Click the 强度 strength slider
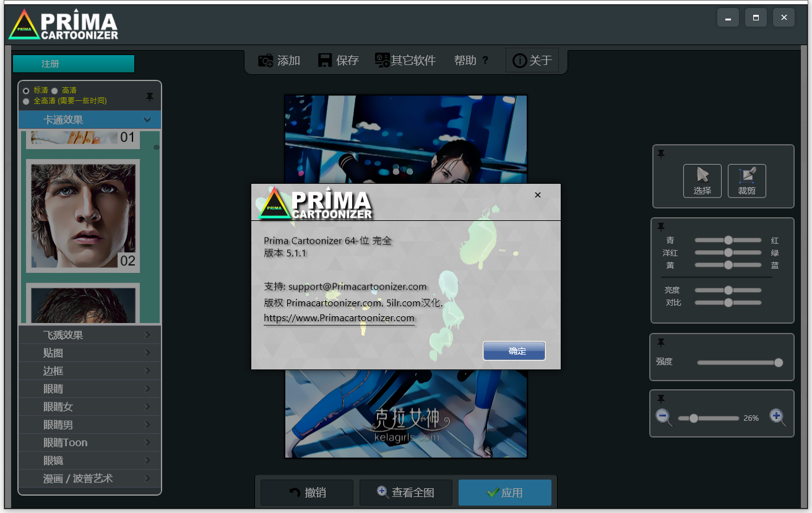Image resolution: width=812 pixels, height=513 pixels. [x=740, y=363]
